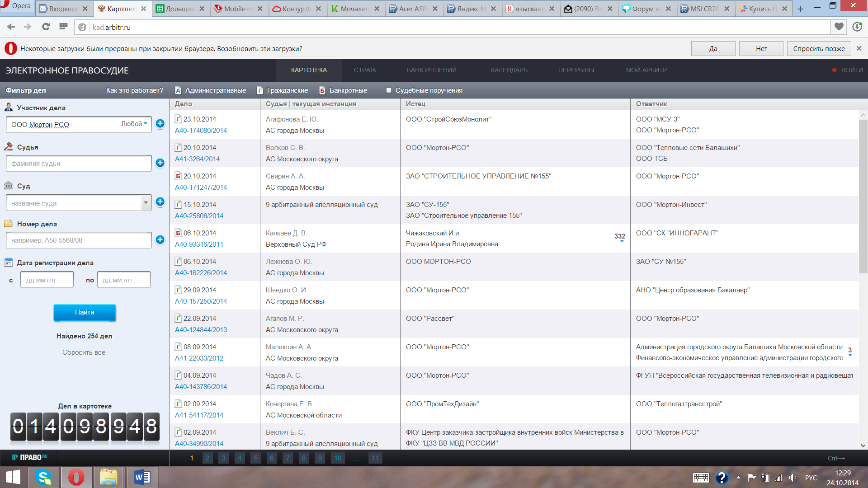
Task: Go forward to next page
Action: point(28,27)
